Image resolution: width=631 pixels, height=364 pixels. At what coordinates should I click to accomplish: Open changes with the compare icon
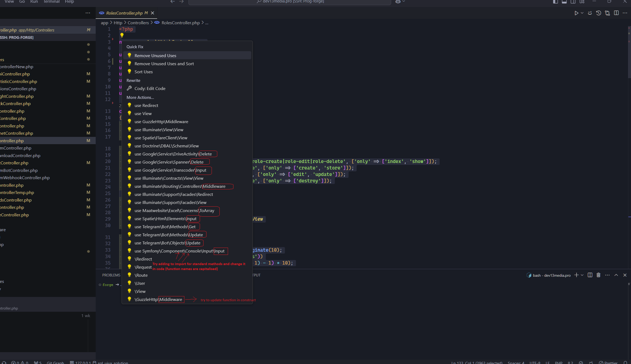coord(607,13)
